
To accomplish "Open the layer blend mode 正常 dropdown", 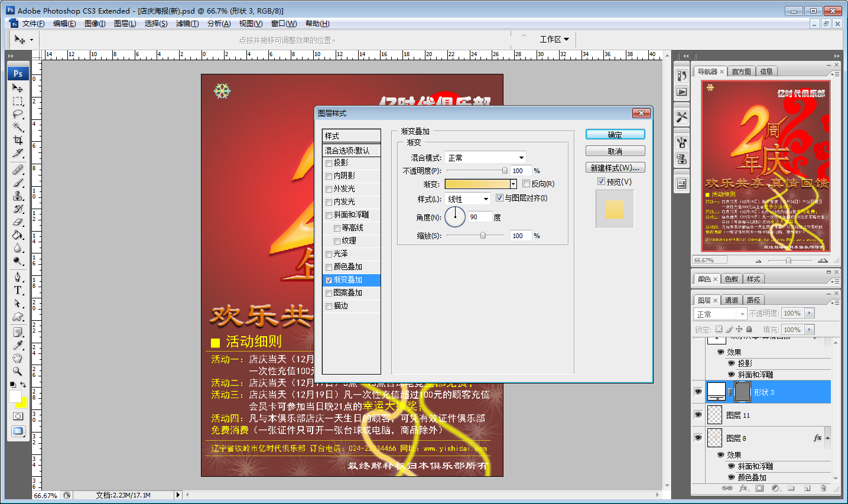I will [720, 314].
